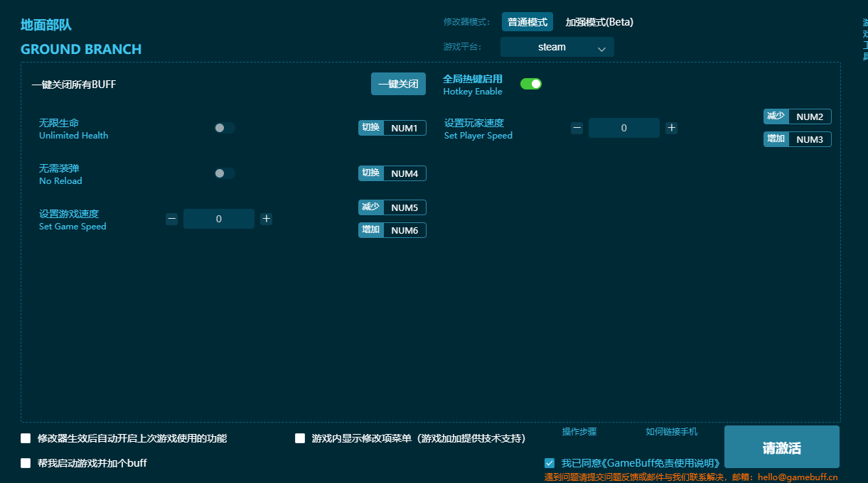
Task: Click the minus icon to decrease game speed
Action: [171, 218]
